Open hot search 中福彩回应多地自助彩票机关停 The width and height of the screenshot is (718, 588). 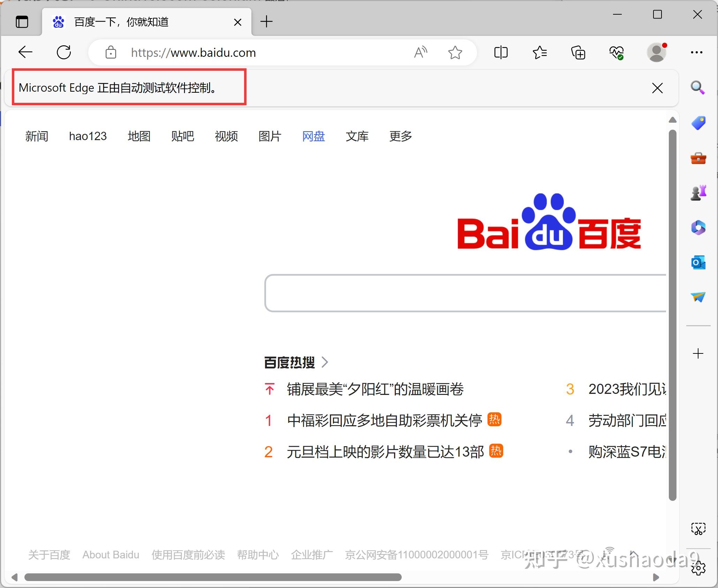[x=384, y=420]
